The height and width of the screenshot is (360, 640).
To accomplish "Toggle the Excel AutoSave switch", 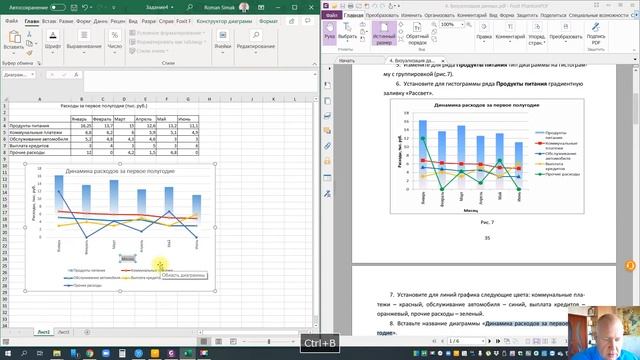I will [x=58, y=7].
